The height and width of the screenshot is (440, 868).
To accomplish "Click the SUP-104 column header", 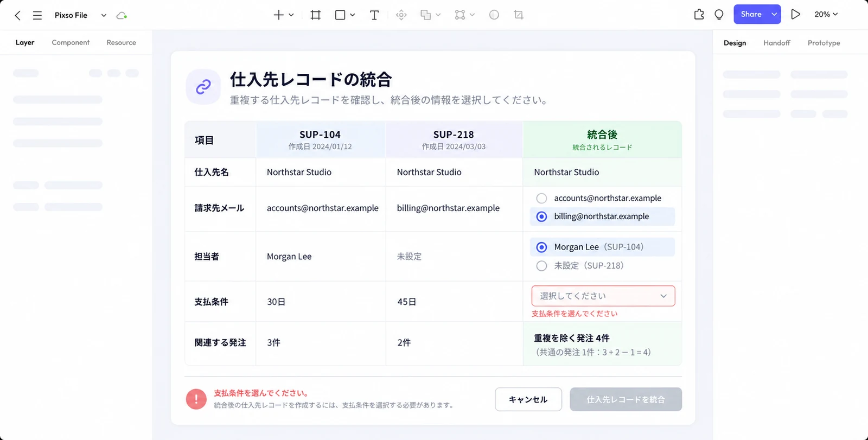I will (321, 139).
